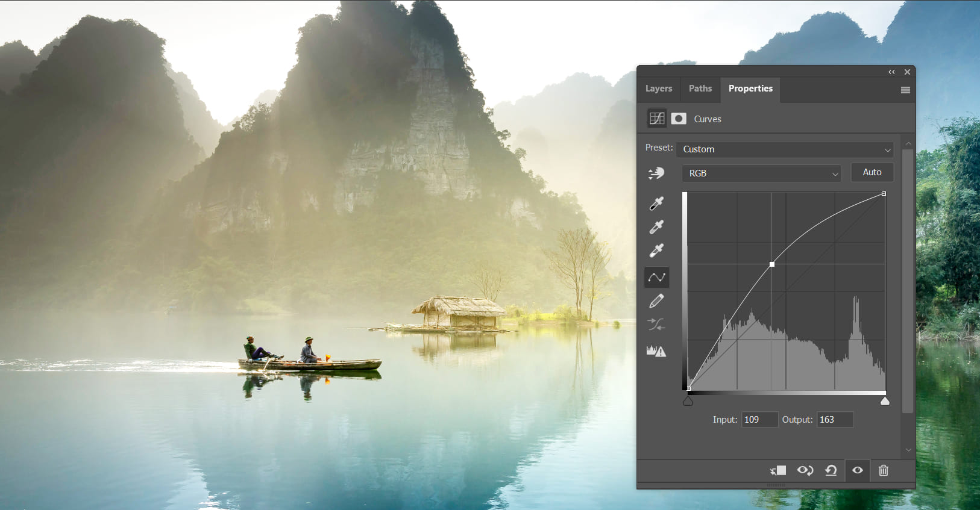
Task: Click the histogram warning icon
Action: coord(656,350)
